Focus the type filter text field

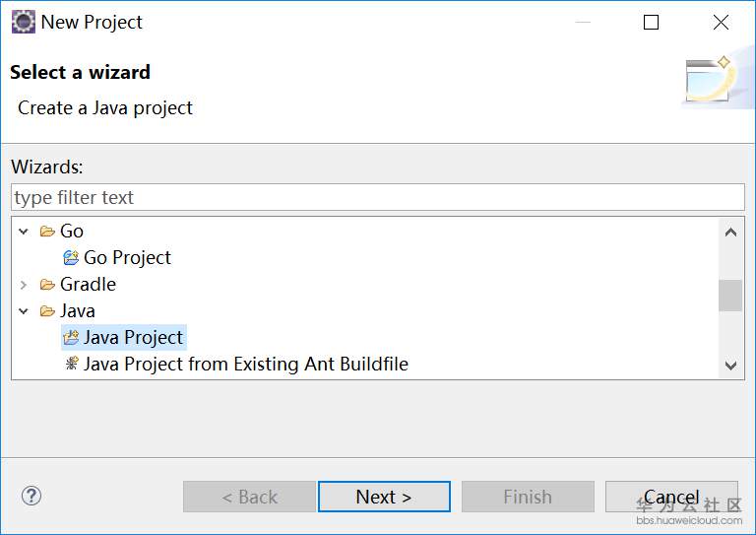378,197
